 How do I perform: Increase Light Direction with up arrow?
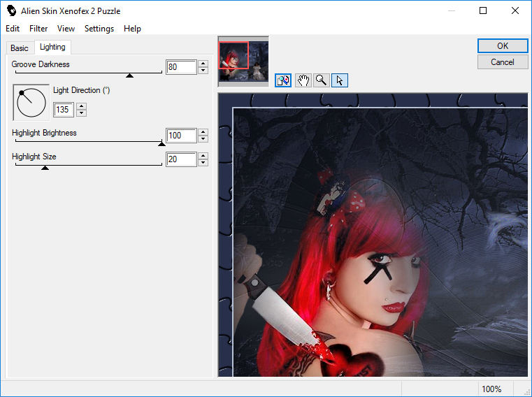click(x=81, y=106)
